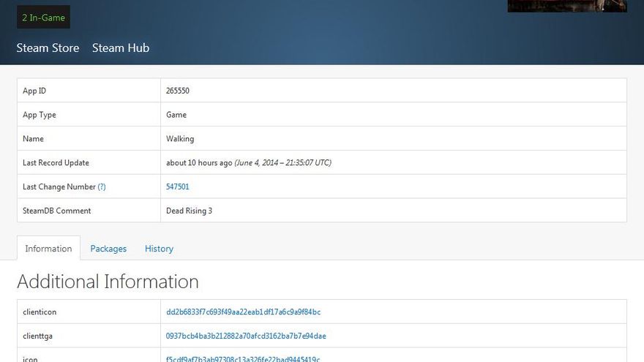Switch to the Packages tab
Viewport: 644px width, 362px height.
(x=108, y=249)
